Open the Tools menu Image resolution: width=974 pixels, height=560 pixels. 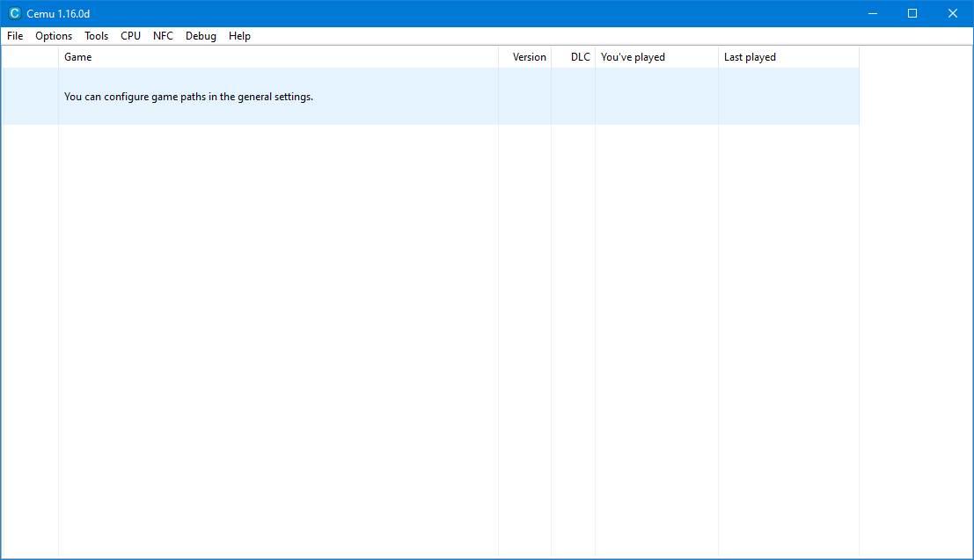pyautogui.click(x=96, y=36)
